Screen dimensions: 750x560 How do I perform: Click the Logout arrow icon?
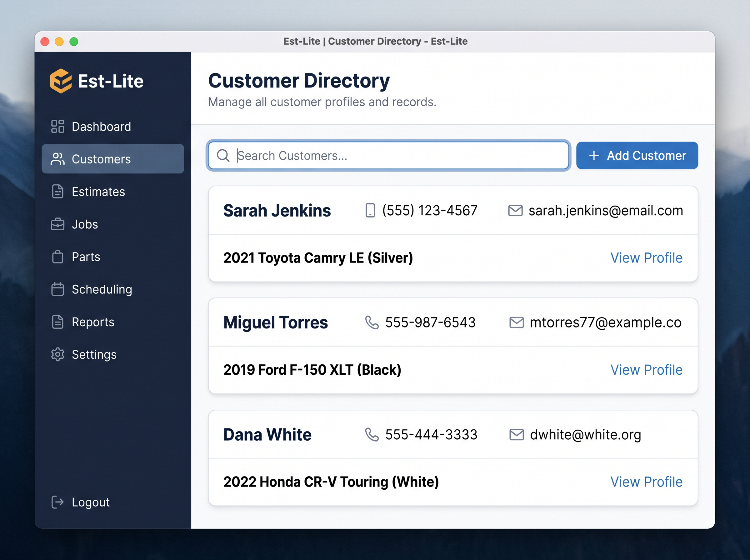pyautogui.click(x=57, y=502)
